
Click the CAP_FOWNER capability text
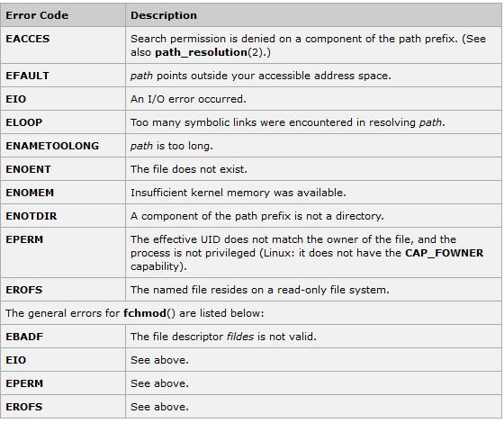pyautogui.click(x=445, y=253)
